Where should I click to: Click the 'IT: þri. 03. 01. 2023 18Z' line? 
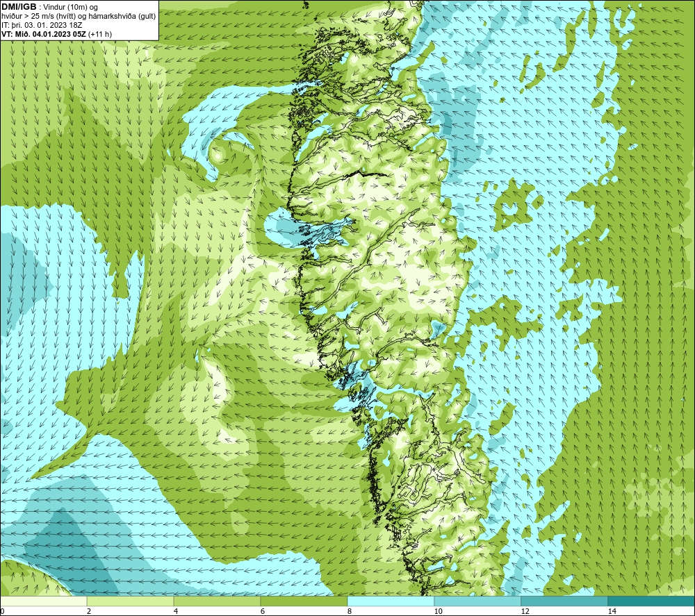point(42,25)
